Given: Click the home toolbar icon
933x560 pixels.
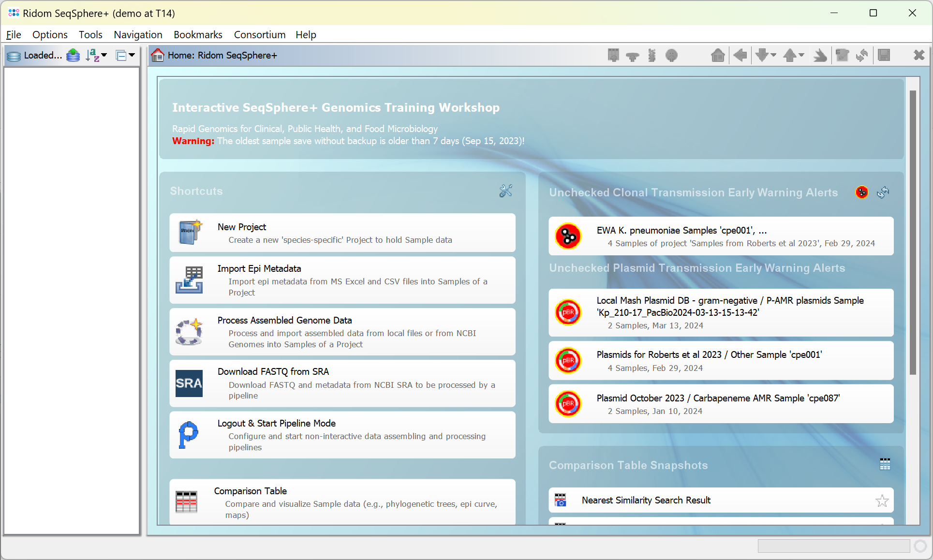Looking at the screenshot, I should point(718,55).
